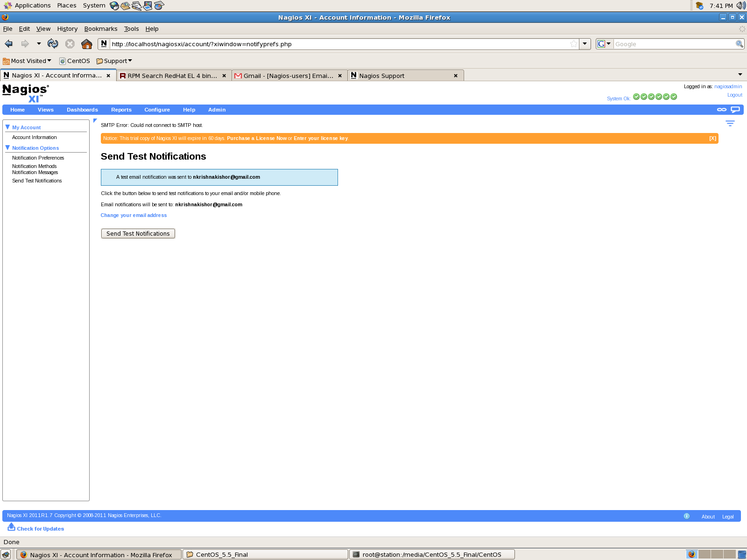Open the Tools menu

pyautogui.click(x=131, y=29)
